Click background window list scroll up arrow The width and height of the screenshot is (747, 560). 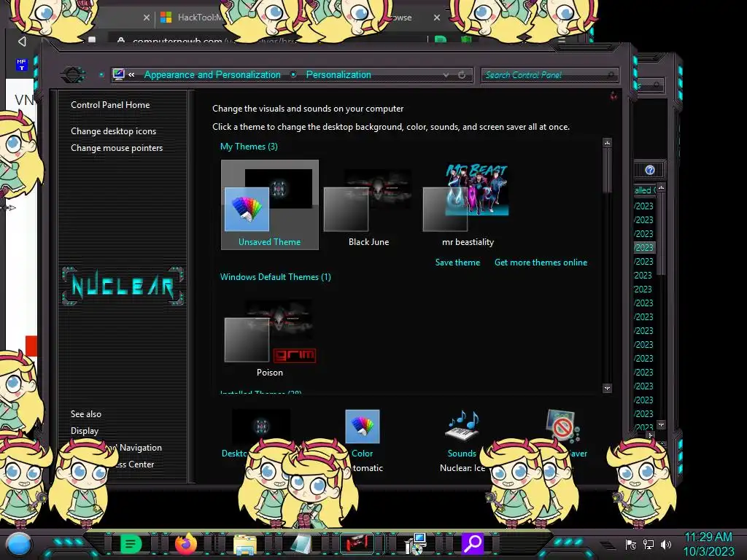661,187
